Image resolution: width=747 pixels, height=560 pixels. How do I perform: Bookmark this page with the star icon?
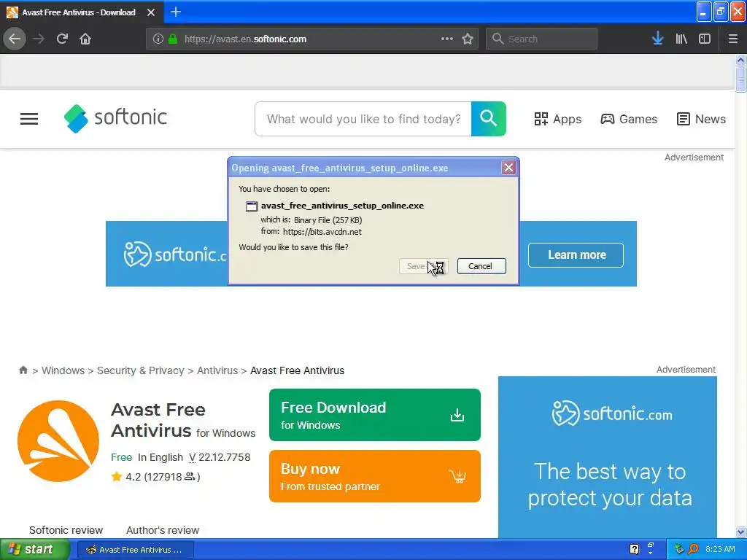click(468, 39)
